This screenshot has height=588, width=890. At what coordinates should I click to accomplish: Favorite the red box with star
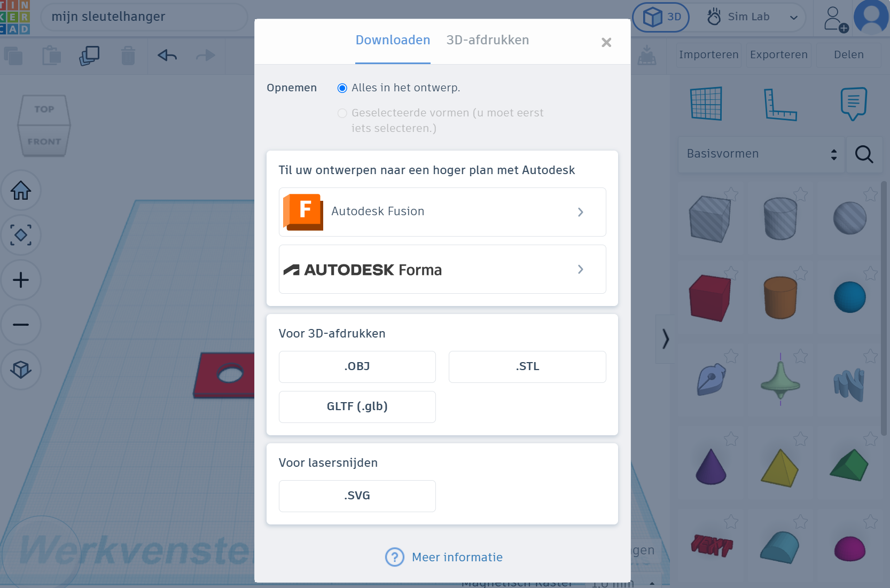pos(731,273)
